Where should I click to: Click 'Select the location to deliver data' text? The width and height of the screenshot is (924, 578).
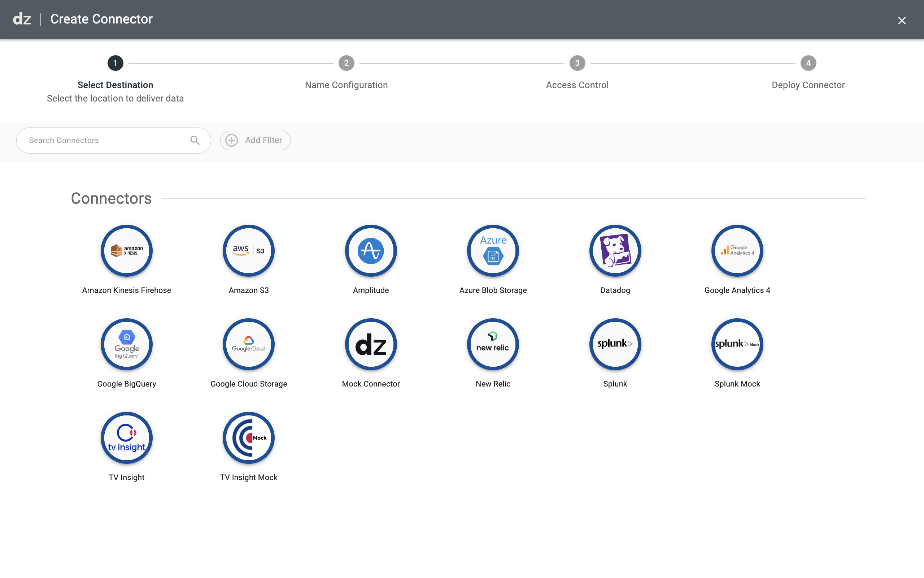115,98
